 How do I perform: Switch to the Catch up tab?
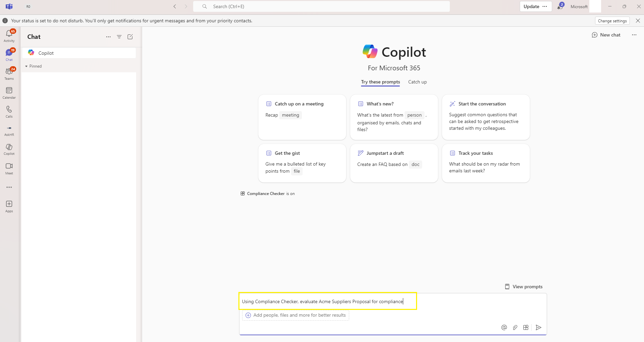(x=417, y=82)
